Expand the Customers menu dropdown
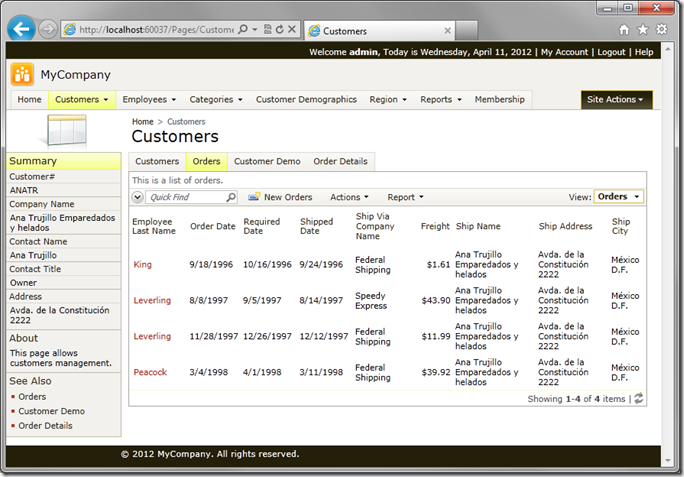684x477 pixels. (81, 100)
